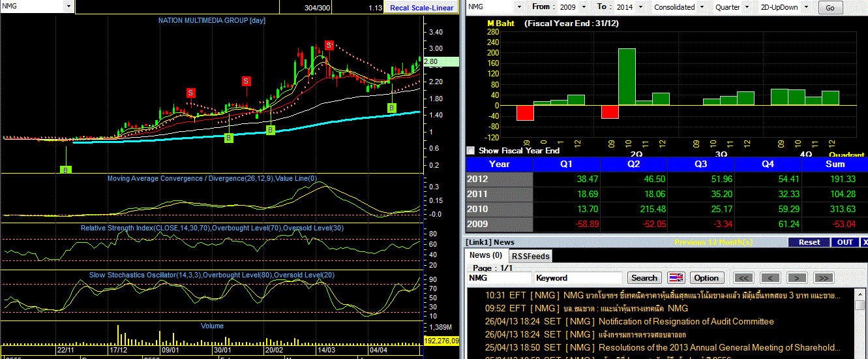Click the Volume panel title
868x359 pixels.
[212, 326]
